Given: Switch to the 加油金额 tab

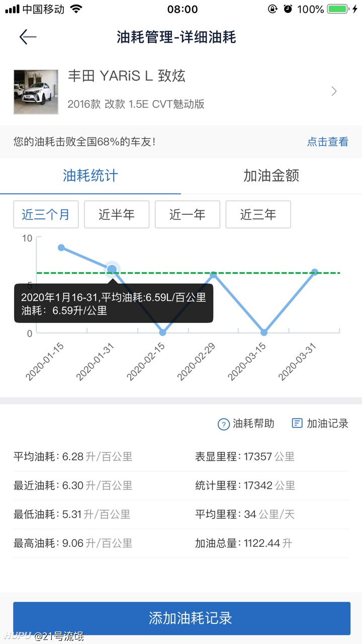Looking at the screenshot, I should click(271, 176).
